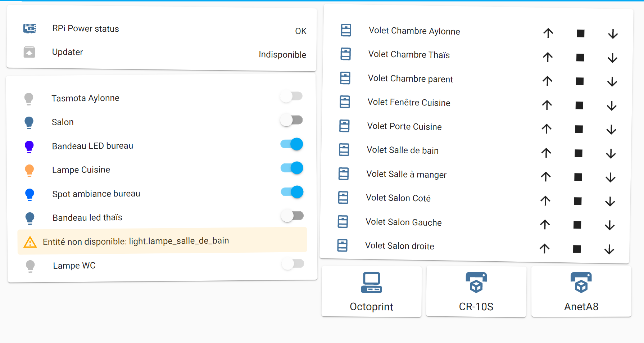Image resolution: width=644 pixels, height=343 pixels.
Task: Raise Volet Fenêtre Cuisine shutter
Action: [x=547, y=105]
